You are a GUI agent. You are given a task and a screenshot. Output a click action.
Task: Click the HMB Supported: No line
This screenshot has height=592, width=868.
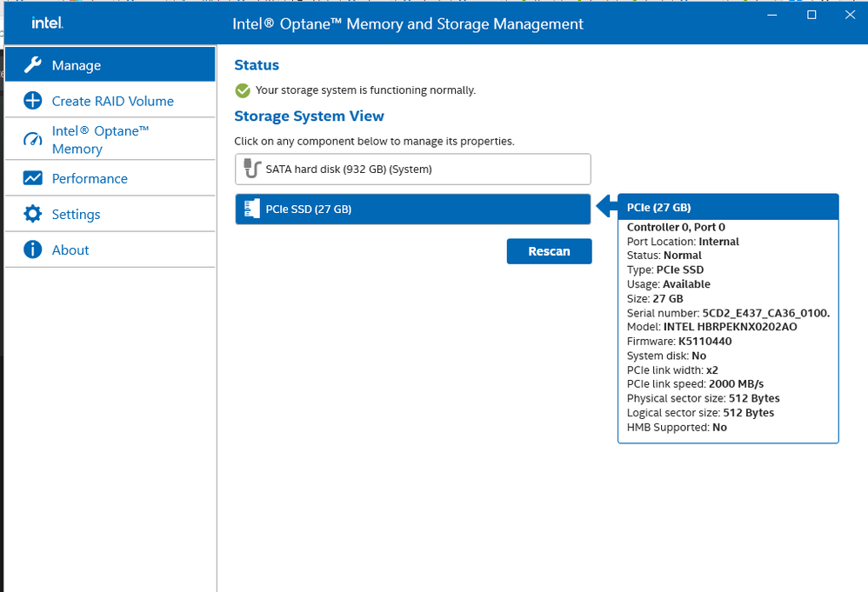coord(677,427)
